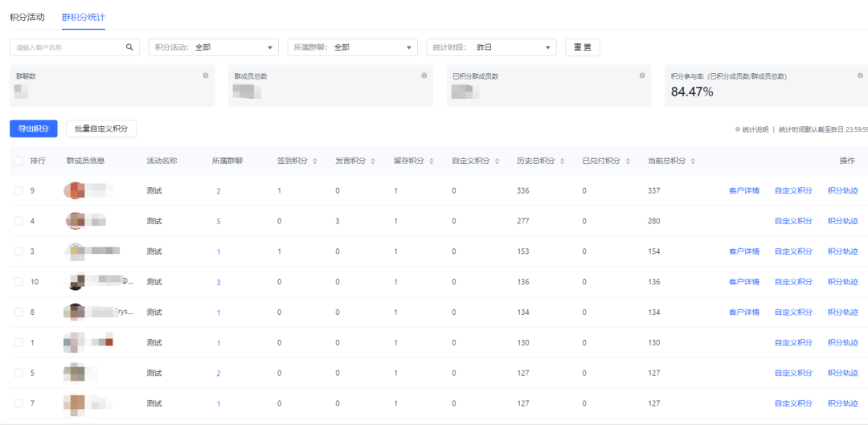Click 当前总积分 value 337
This screenshot has width=868, height=425.
tap(653, 190)
